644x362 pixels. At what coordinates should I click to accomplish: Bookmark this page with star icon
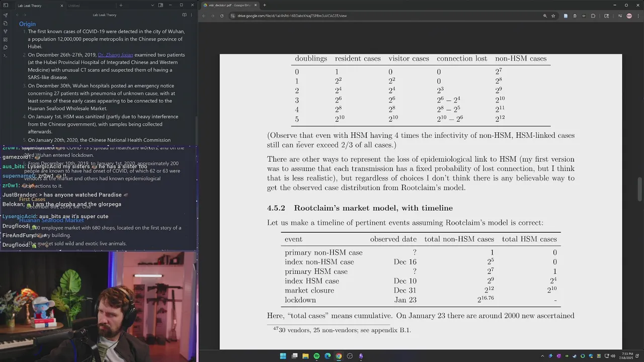click(553, 16)
